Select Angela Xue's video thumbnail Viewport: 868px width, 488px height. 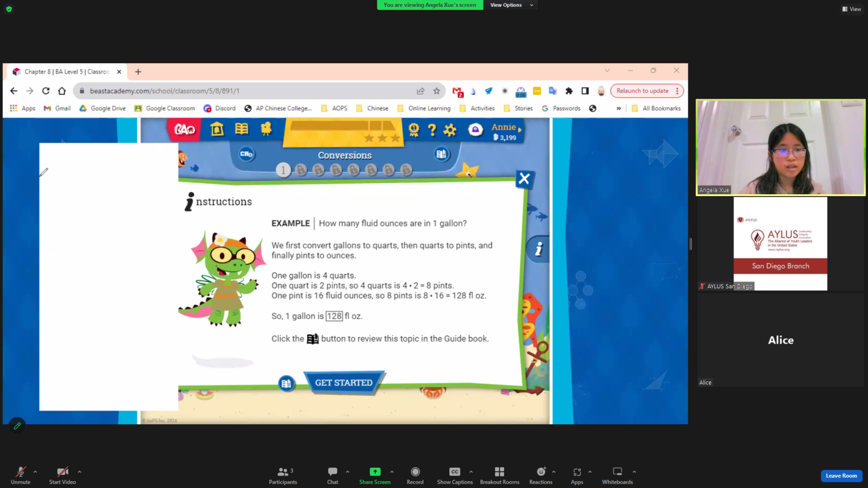(x=780, y=147)
